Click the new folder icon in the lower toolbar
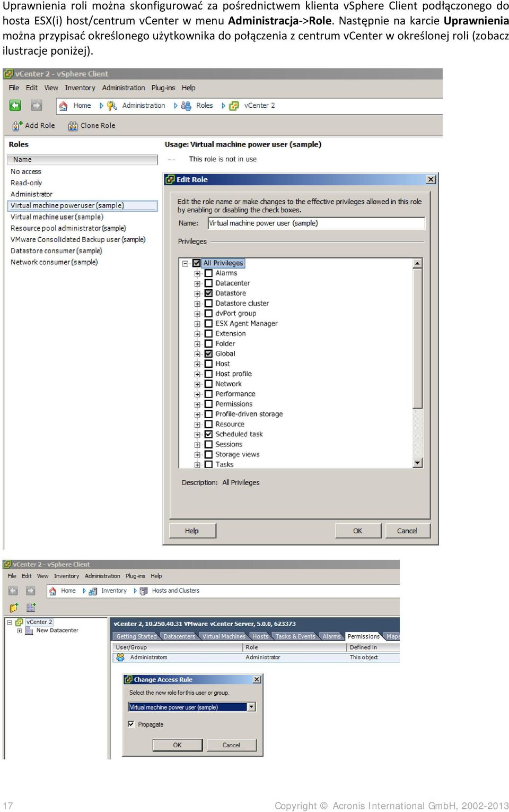This screenshot has height=812, width=509. click(14, 608)
